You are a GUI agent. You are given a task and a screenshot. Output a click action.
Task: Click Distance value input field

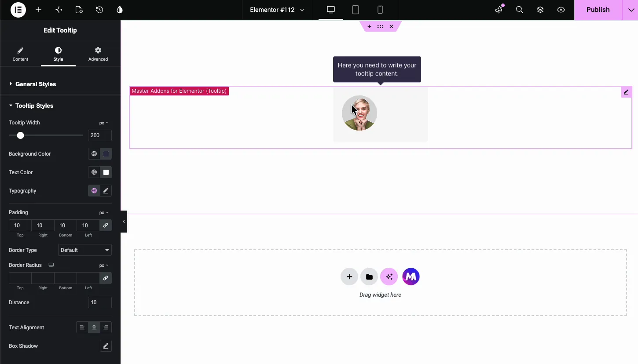100,302
